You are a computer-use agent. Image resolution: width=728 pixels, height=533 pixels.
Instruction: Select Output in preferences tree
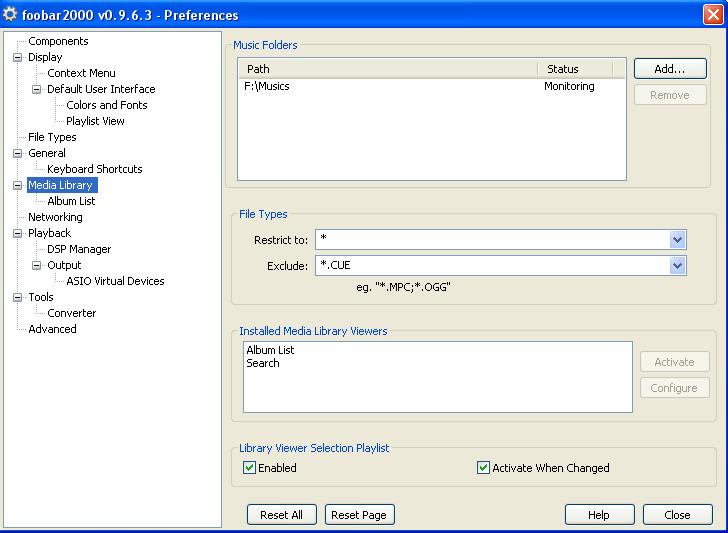64,265
